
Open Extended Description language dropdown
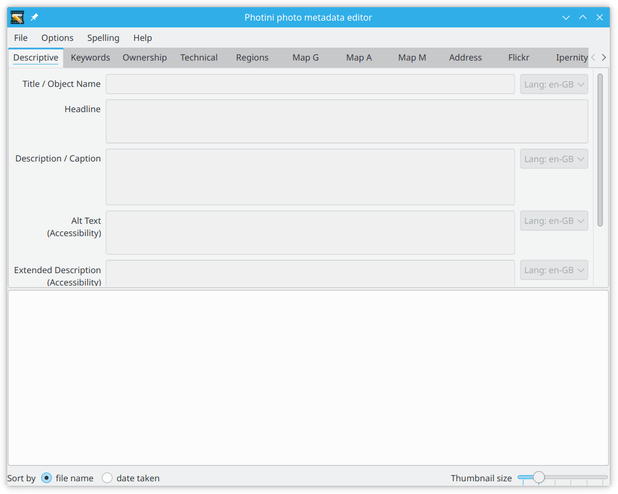pos(554,270)
